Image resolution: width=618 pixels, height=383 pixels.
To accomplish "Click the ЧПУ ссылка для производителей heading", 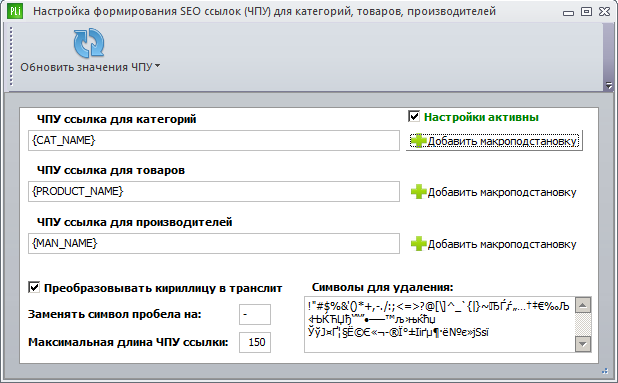I will click(x=134, y=222).
